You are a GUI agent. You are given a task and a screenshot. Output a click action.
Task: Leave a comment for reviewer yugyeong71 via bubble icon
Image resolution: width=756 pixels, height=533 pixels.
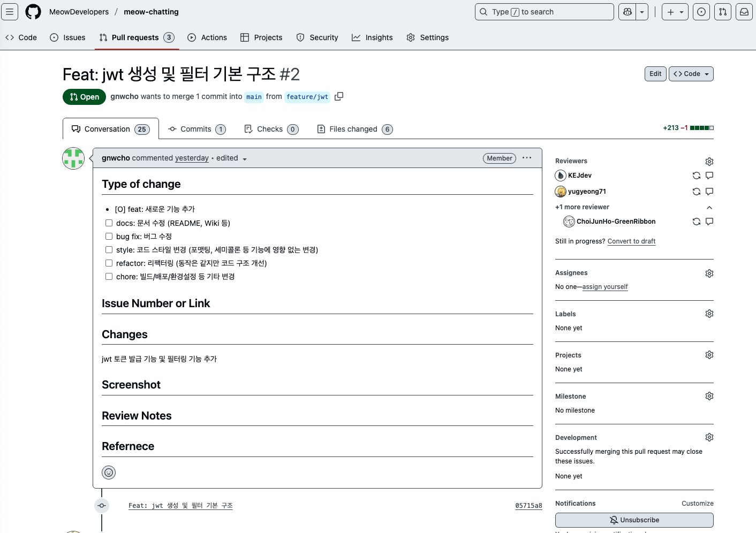coord(709,191)
